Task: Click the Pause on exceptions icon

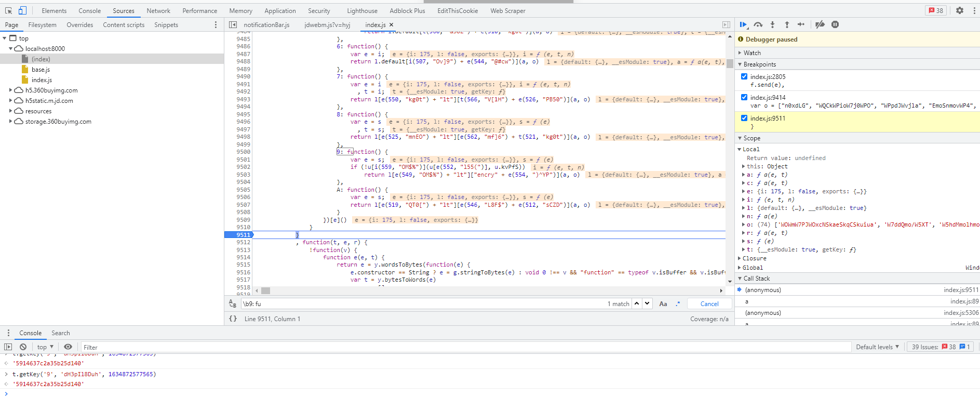Action: click(x=835, y=24)
